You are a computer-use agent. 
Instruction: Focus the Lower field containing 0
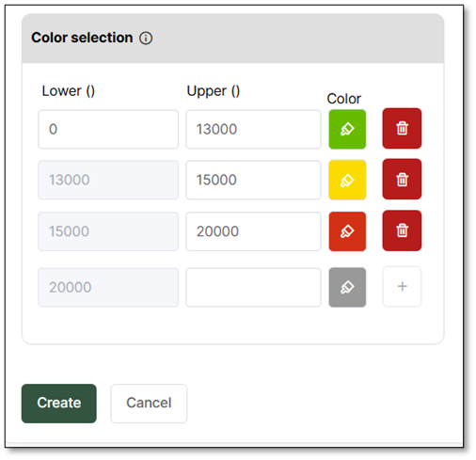pyautogui.click(x=108, y=129)
